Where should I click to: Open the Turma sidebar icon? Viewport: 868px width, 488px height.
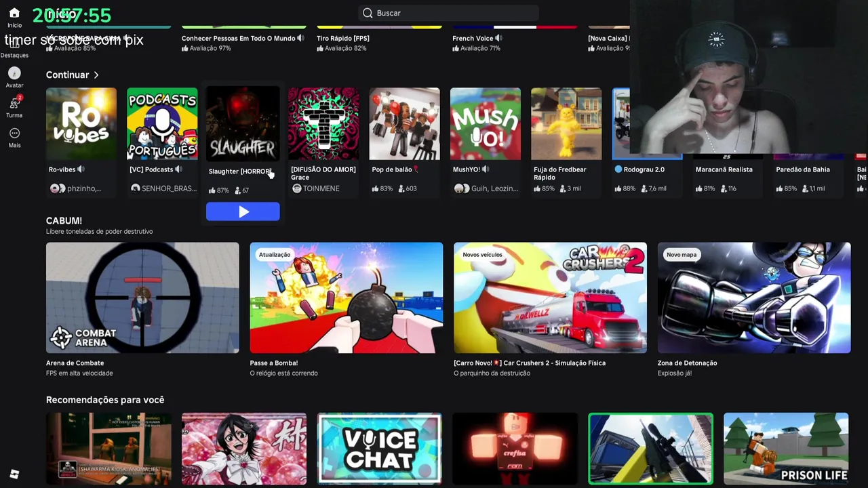pos(14,103)
